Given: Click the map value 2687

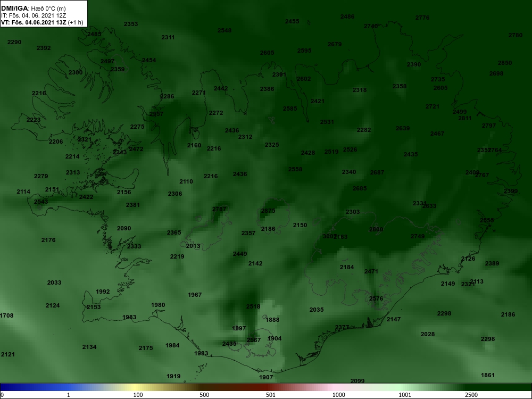Looking at the screenshot, I should click(377, 172).
